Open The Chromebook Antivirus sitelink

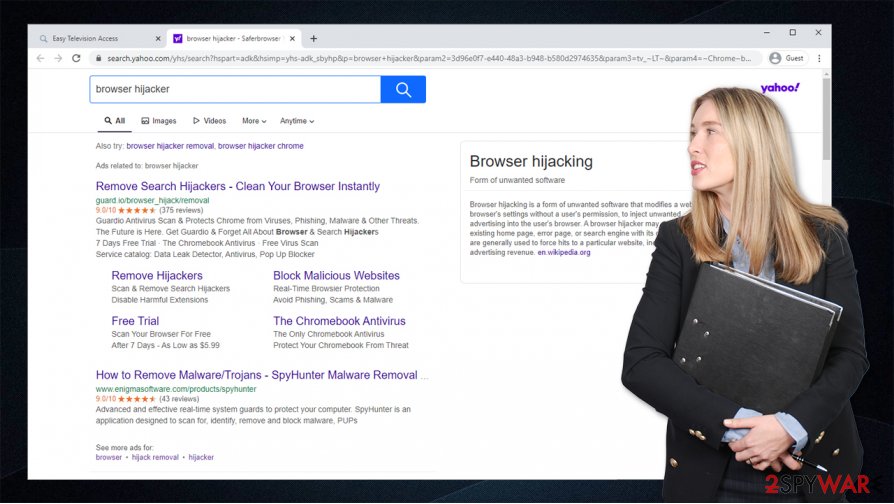(339, 321)
